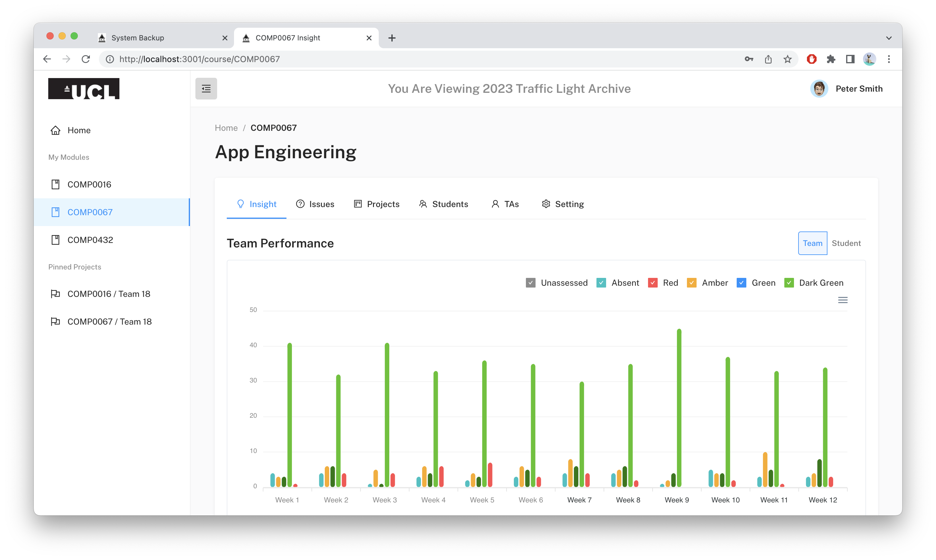Viewport: 936px width, 560px height.
Task: Switch to the Insight tab
Action: tap(256, 204)
